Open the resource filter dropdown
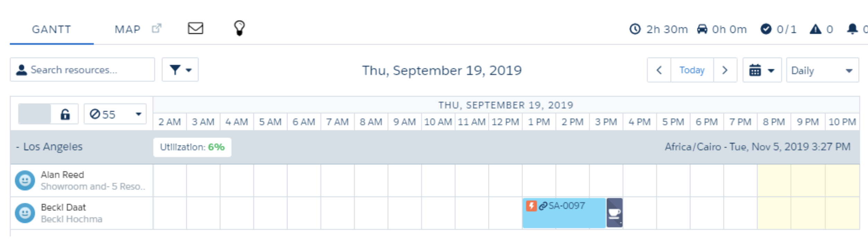The image size is (868, 242). coord(180,70)
